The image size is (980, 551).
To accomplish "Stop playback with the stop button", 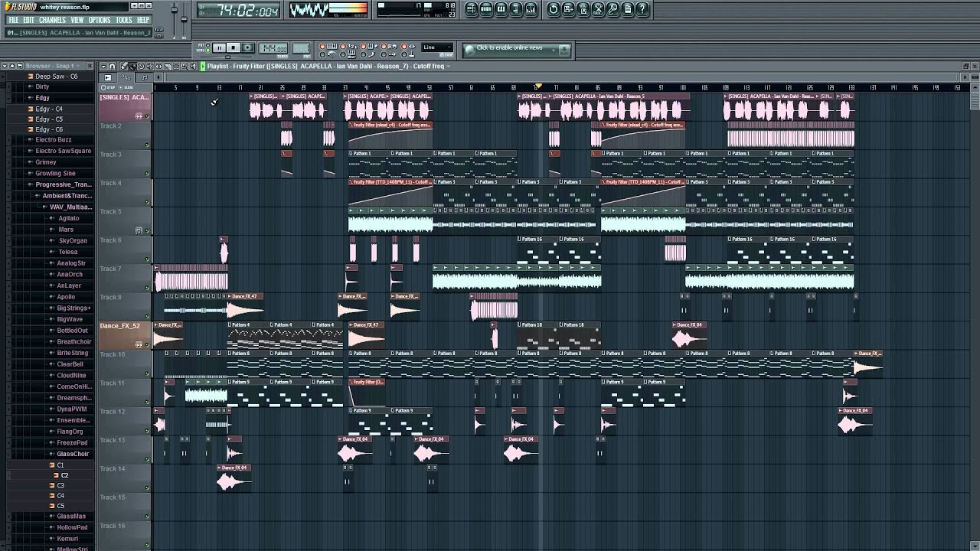I will click(x=233, y=47).
